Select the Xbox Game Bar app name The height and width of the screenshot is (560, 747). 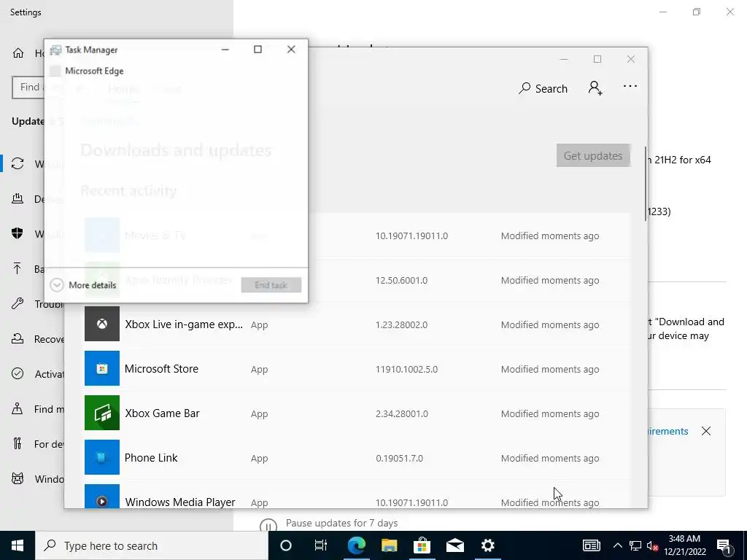(x=162, y=413)
